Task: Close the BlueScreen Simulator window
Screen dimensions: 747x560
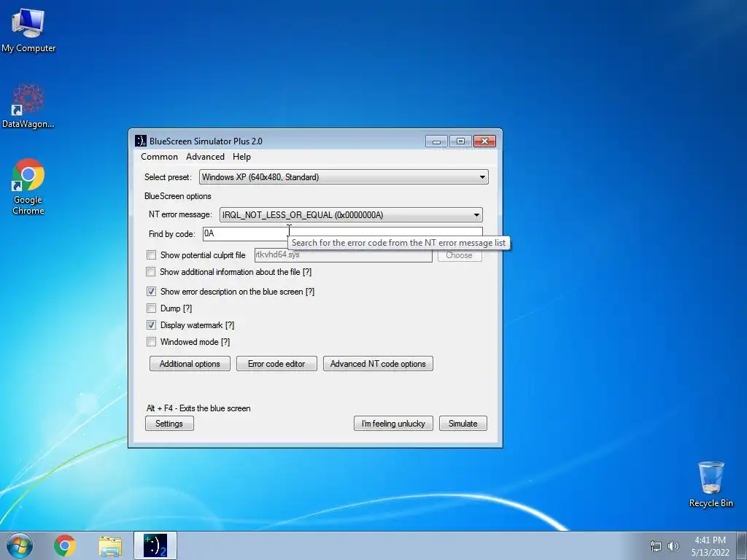Action: (484, 141)
